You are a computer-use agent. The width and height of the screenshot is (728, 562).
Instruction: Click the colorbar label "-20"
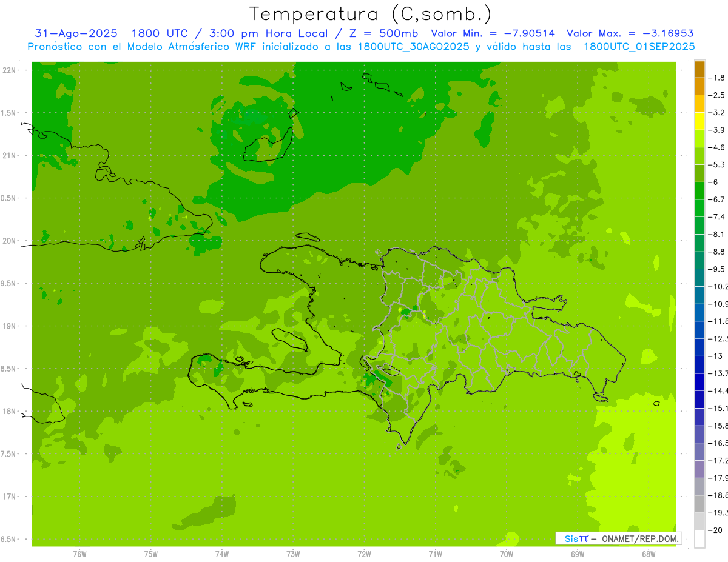(x=715, y=530)
